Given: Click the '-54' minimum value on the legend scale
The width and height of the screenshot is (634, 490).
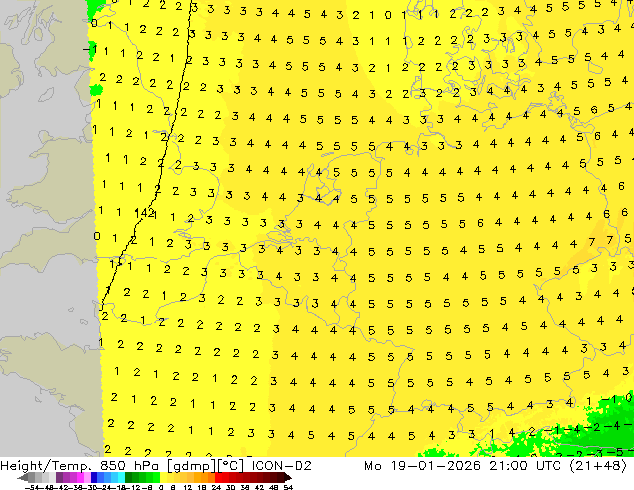Looking at the screenshot, I should (x=32, y=487).
